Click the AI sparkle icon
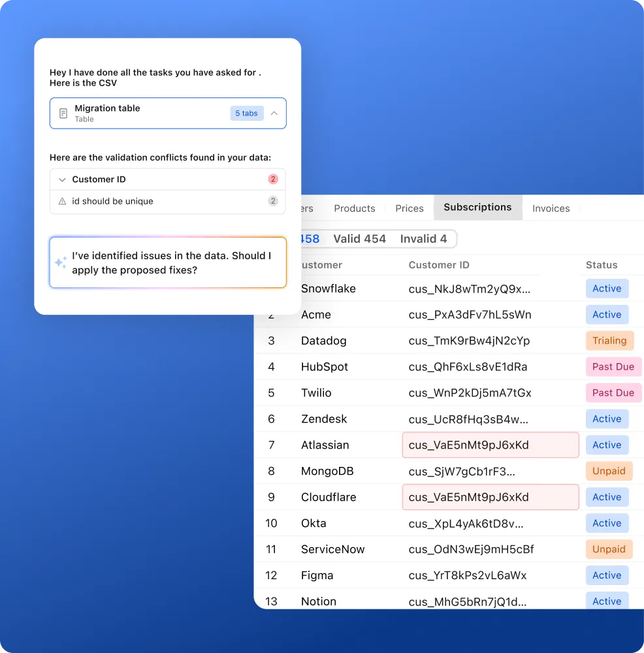The height and width of the screenshot is (653, 644). 61,263
